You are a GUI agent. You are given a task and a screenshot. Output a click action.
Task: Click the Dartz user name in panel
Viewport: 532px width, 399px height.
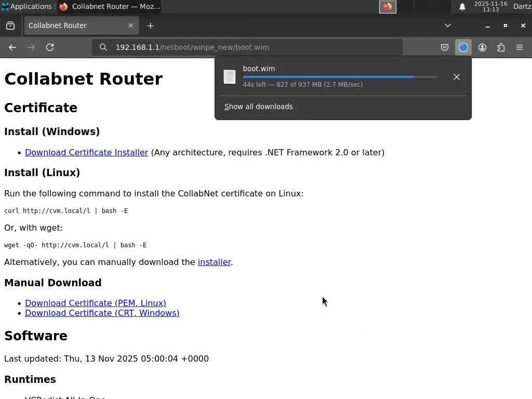tap(522, 6)
